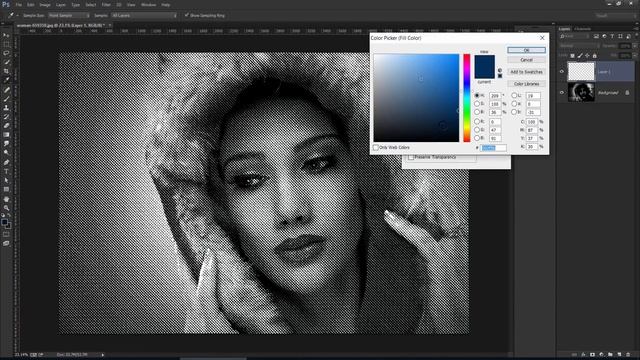The height and width of the screenshot is (360, 640).
Task: Open the Sample All Layers dropdown
Action: (144, 15)
